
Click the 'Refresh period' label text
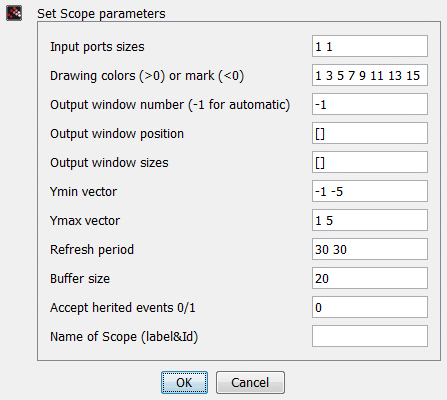point(92,250)
